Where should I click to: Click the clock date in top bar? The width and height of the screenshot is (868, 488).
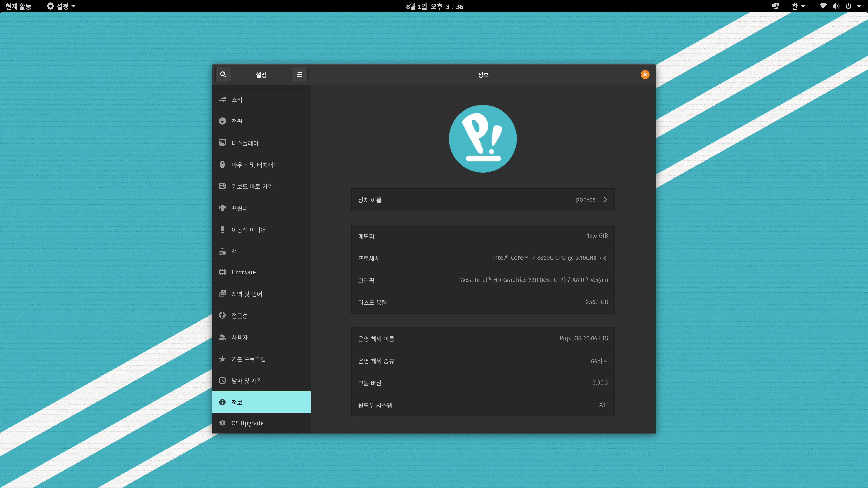tap(434, 6)
